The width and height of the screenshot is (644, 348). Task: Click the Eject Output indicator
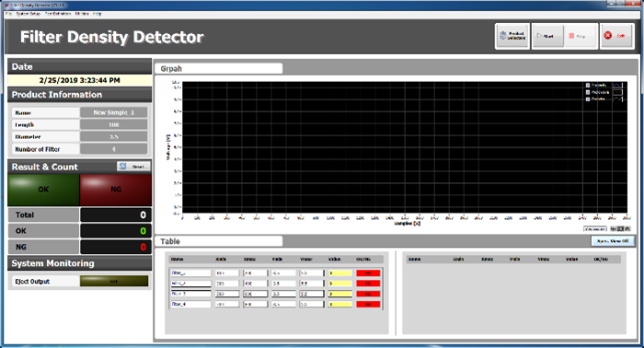pyautogui.click(x=114, y=281)
